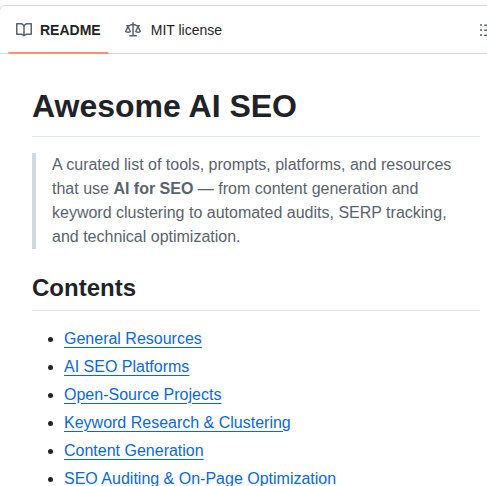Visit SEO Auditing & On-Page Optimization link
487x486 pixels.
click(200, 479)
